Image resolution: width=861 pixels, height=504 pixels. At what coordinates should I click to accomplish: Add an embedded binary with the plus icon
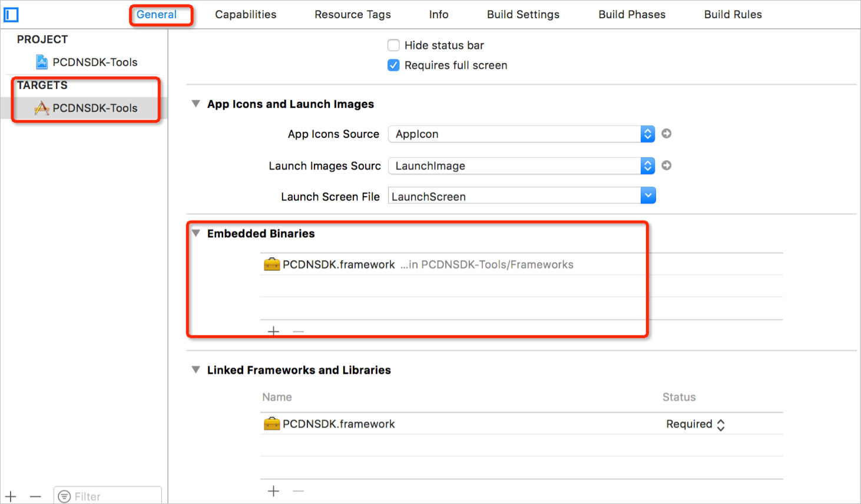273,331
